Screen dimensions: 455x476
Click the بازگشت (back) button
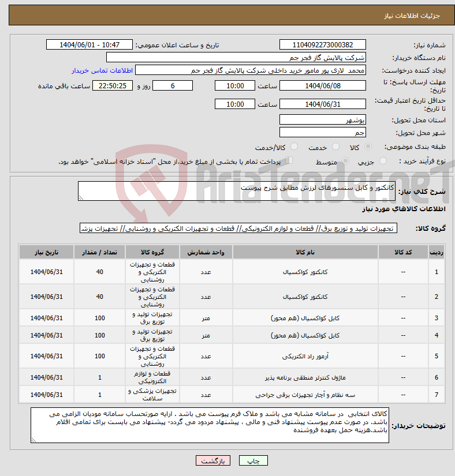[213, 460]
